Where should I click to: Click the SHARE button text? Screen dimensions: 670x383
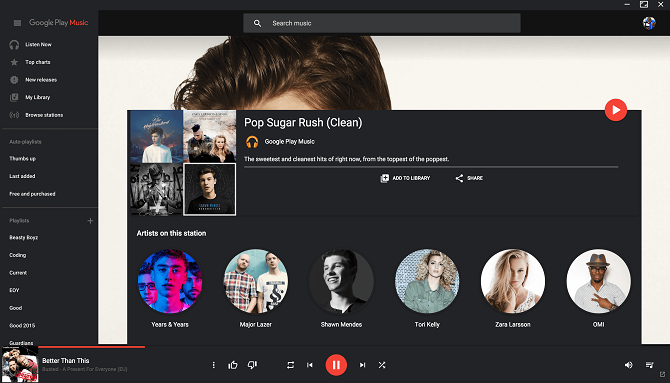tap(475, 178)
